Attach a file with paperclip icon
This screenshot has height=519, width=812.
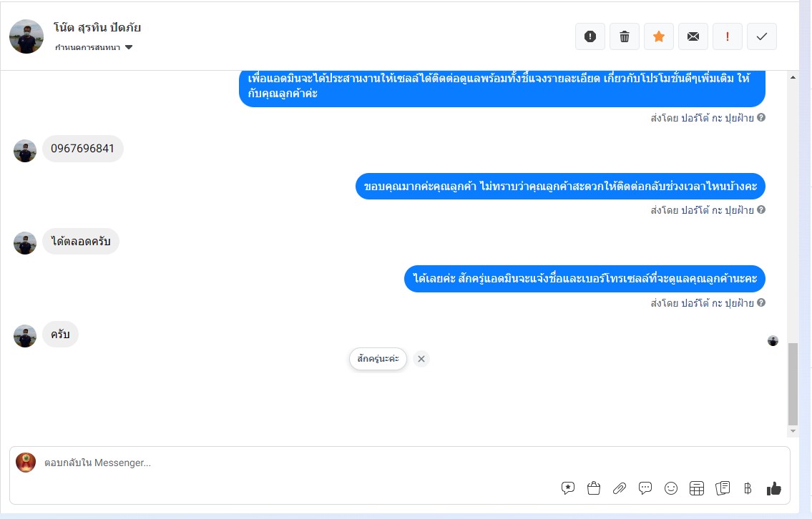coord(620,488)
